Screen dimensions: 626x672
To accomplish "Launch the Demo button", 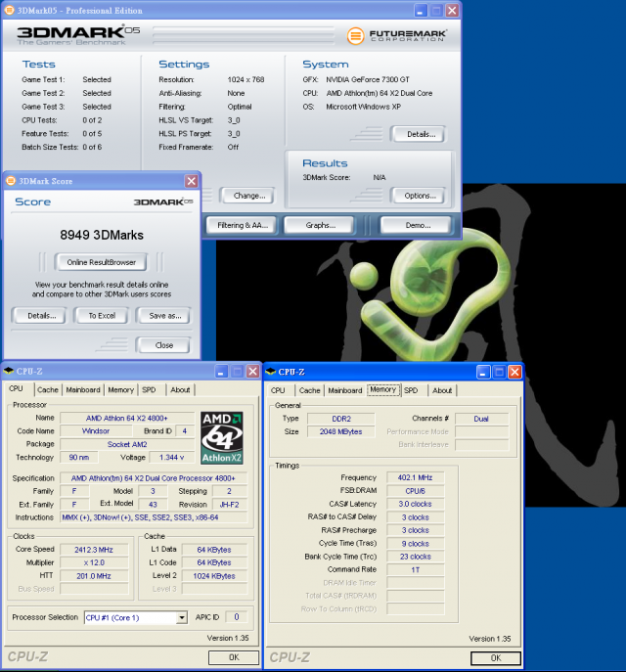I will [x=417, y=225].
